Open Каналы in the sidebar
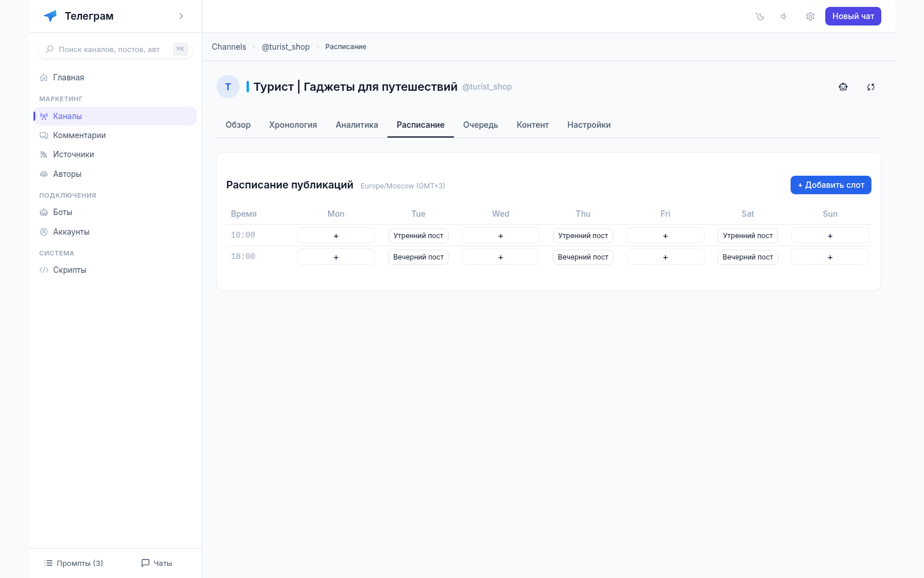Screen dimensions: 924x578 coord(115,116)
